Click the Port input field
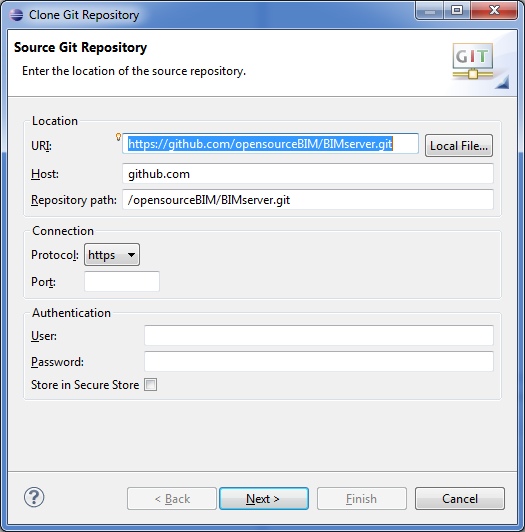 [x=122, y=281]
